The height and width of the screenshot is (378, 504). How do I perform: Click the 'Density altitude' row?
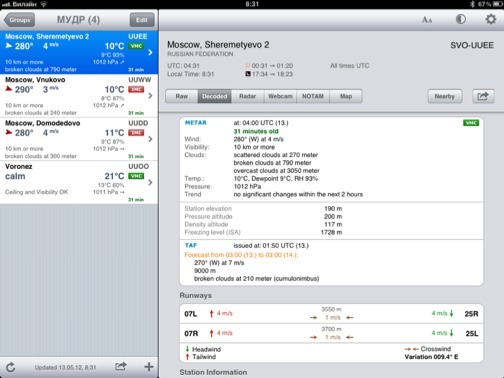coord(263,224)
